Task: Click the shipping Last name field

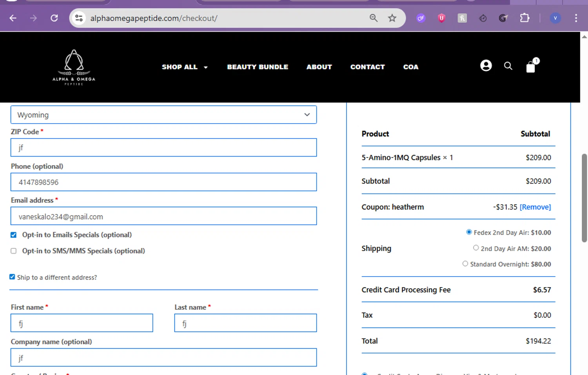Action: tap(245, 323)
